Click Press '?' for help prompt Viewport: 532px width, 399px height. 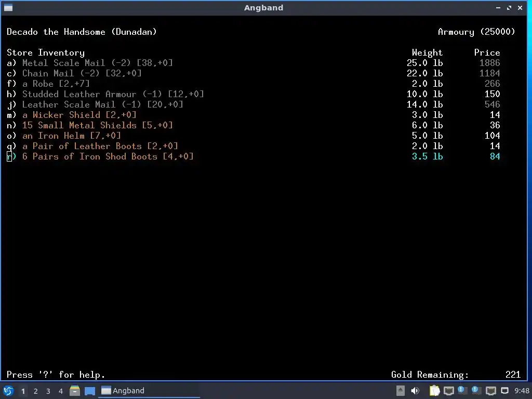[x=56, y=375]
